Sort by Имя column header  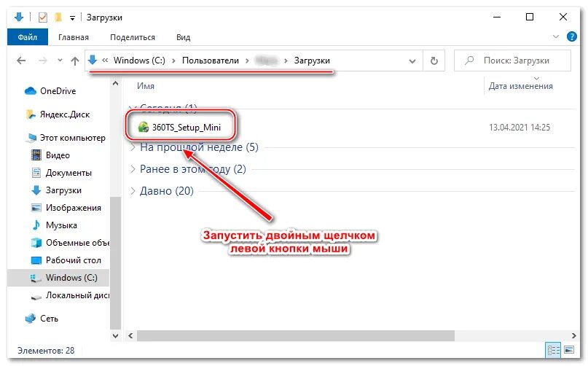tap(146, 86)
